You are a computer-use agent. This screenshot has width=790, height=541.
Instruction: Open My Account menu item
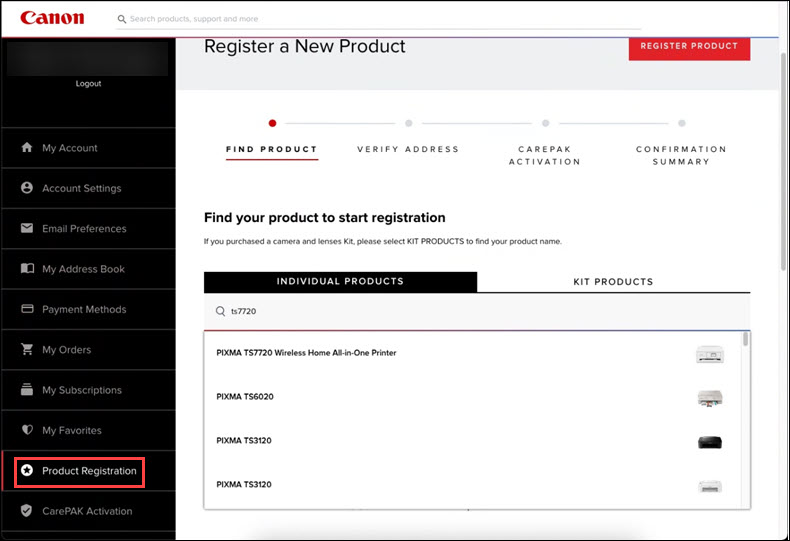pyautogui.click(x=89, y=148)
